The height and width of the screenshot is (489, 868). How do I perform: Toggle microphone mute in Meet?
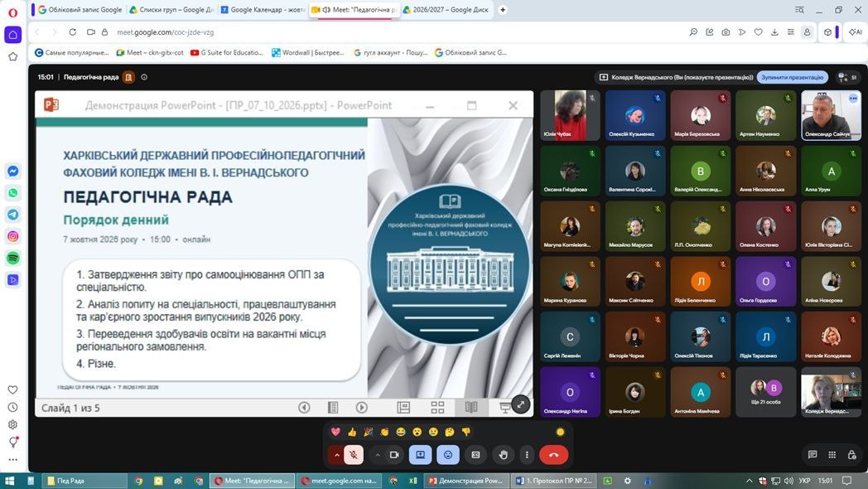[x=354, y=455]
